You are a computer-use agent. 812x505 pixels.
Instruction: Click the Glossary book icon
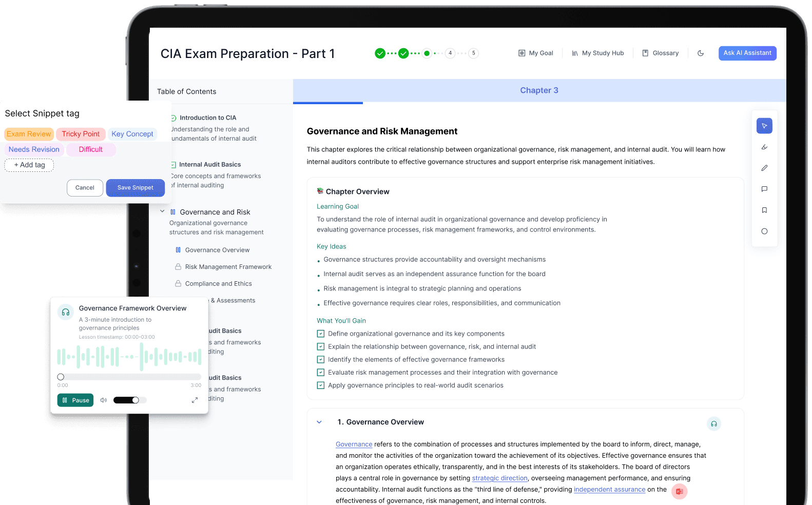646,53
